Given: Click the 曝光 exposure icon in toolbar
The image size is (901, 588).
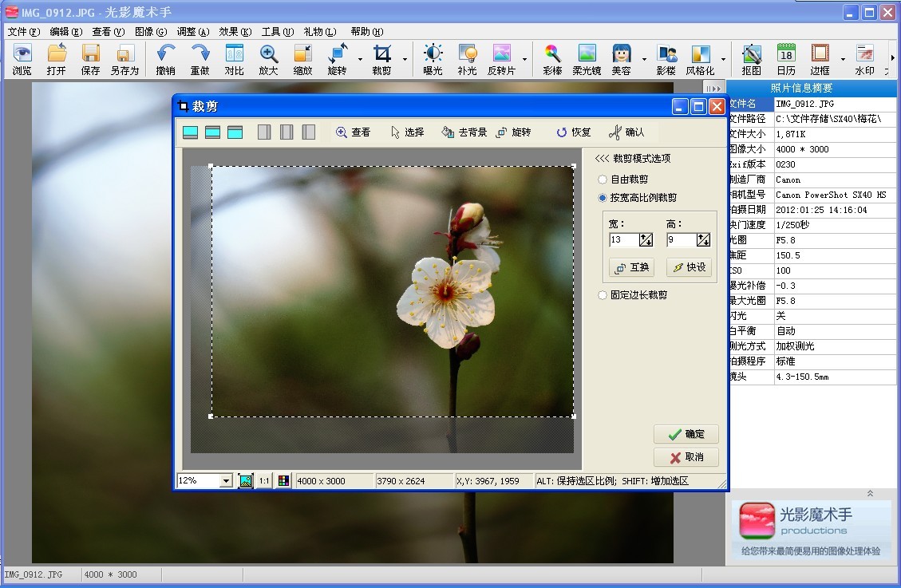Looking at the screenshot, I should 433,60.
